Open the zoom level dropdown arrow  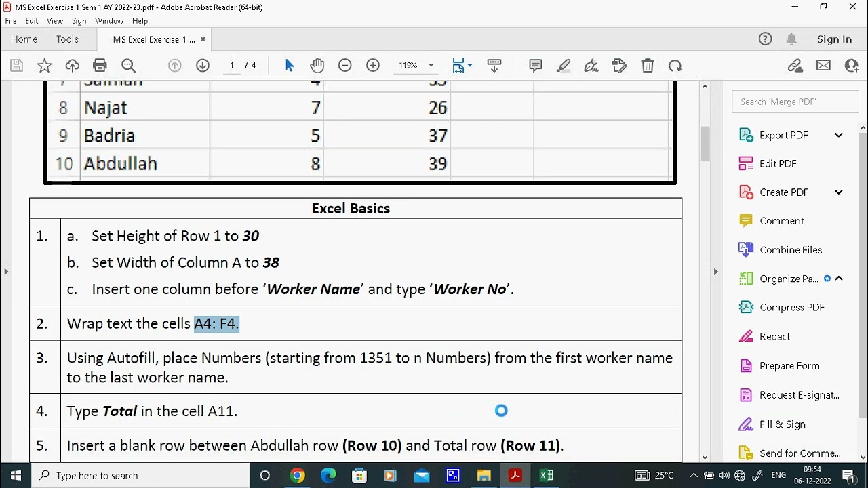tap(431, 66)
